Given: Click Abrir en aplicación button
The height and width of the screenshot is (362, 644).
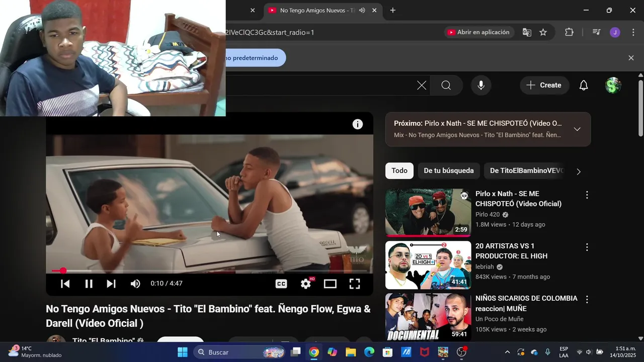Looking at the screenshot, I should [x=478, y=32].
